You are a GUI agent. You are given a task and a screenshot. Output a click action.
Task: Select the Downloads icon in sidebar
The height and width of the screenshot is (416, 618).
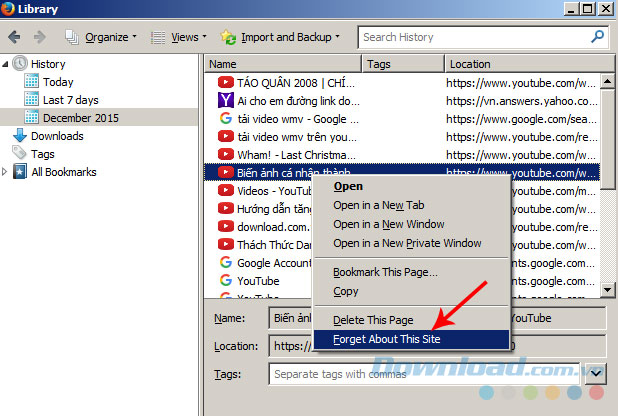pyautogui.click(x=20, y=136)
